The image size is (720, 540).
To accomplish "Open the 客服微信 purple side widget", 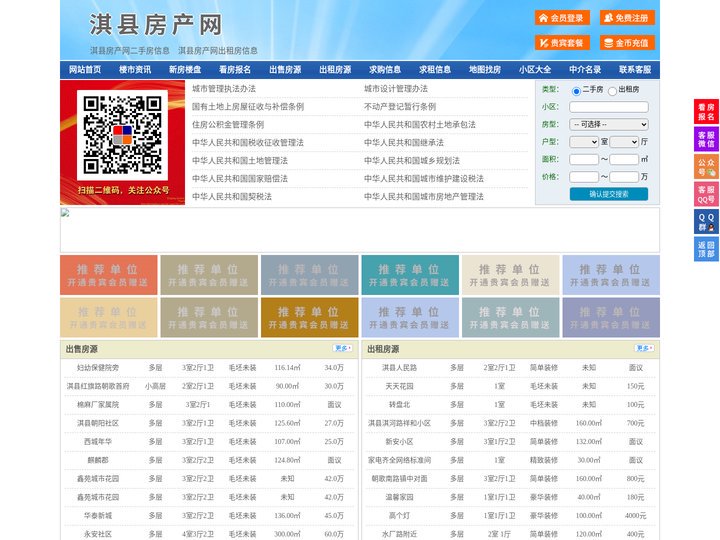I will coord(706,139).
